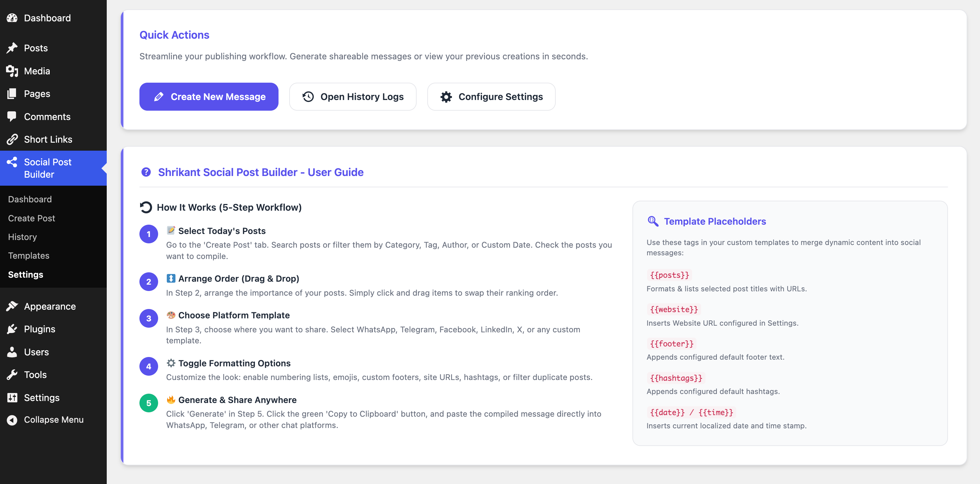Click the Comments speech bubble icon
The height and width of the screenshot is (484, 980).
tap(12, 116)
